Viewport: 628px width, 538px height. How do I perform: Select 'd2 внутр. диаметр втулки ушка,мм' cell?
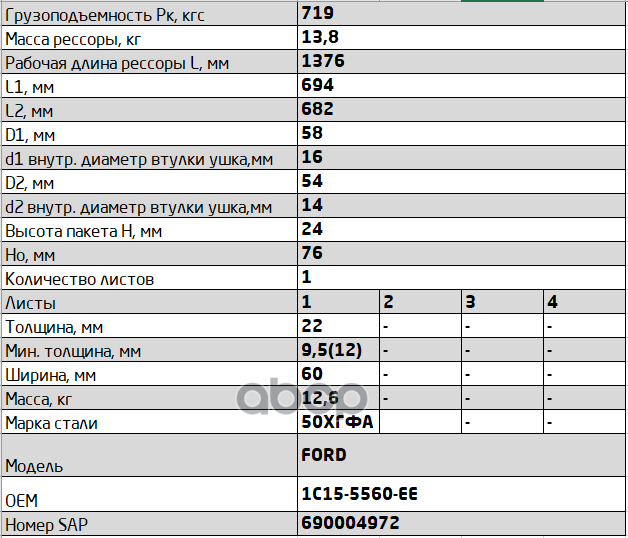(x=149, y=207)
